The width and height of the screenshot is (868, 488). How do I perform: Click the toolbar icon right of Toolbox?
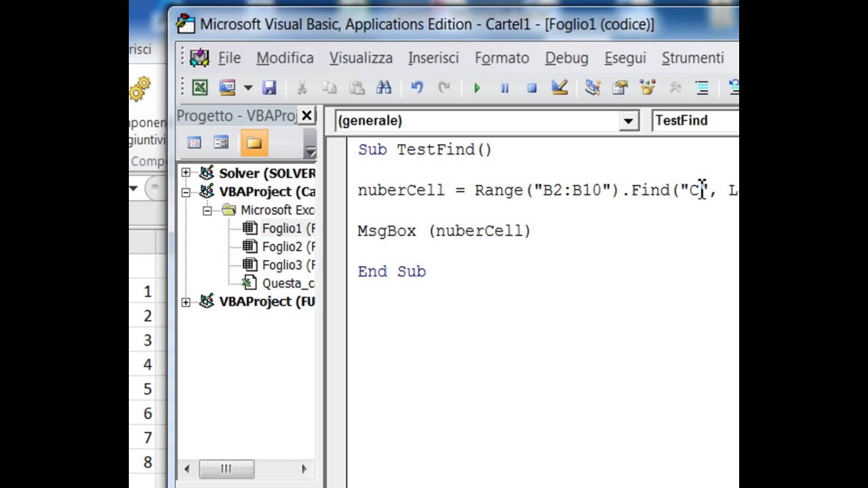702,87
